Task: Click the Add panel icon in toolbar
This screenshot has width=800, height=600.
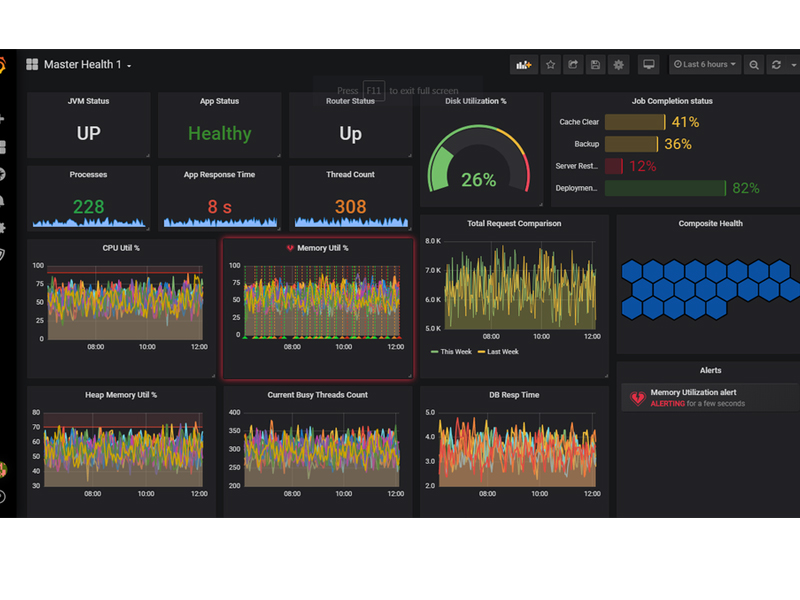Action: [x=524, y=65]
